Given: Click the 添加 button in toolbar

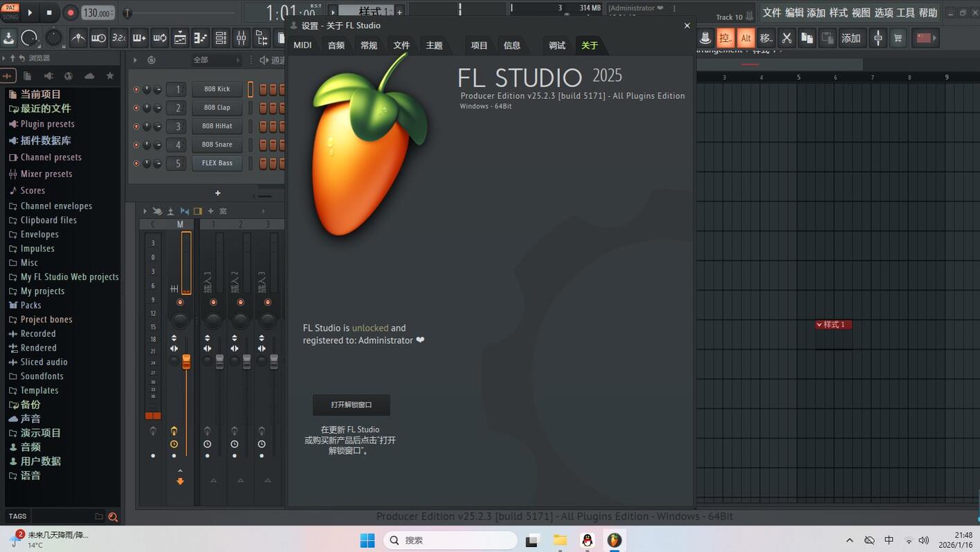Looking at the screenshot, I should point(851,38).
